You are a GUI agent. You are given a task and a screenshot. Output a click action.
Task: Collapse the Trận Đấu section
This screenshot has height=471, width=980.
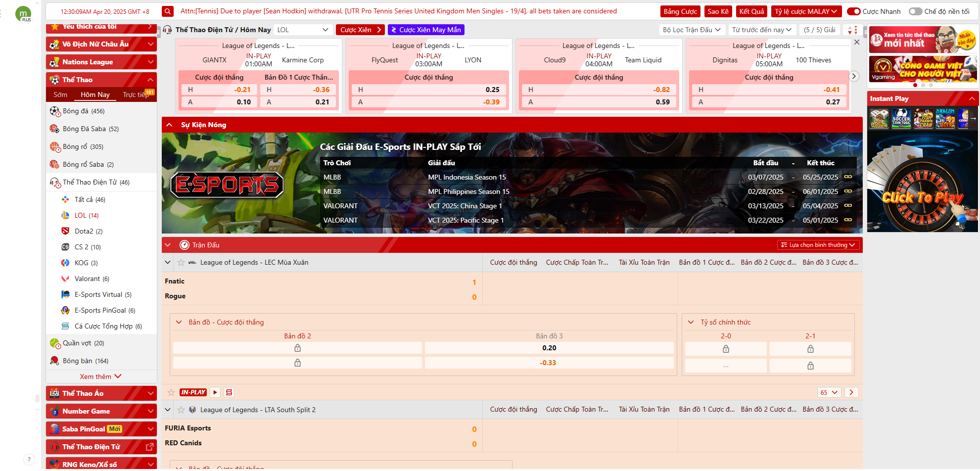click(x=168, y=245)
